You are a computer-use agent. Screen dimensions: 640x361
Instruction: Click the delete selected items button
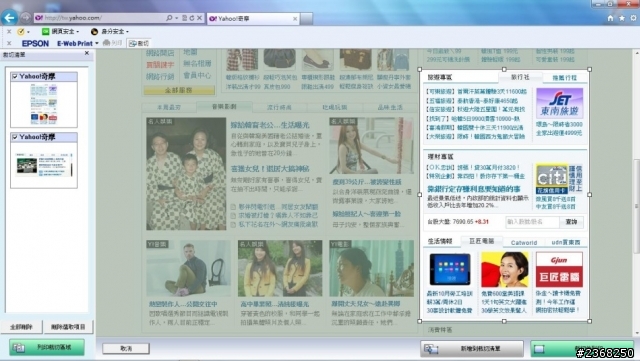coord(68,327)
